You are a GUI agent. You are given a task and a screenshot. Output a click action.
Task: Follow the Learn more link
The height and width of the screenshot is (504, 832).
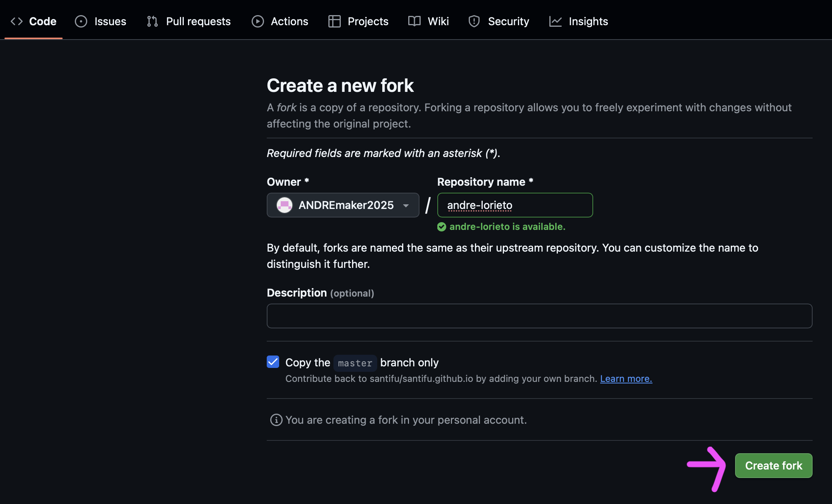[626, 378]
